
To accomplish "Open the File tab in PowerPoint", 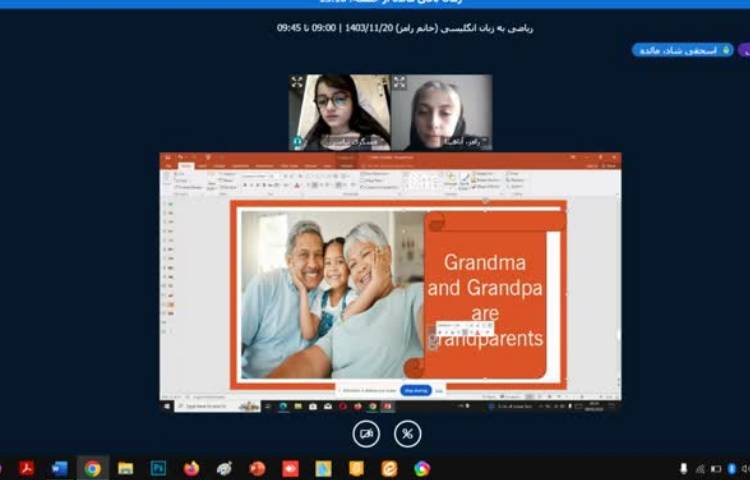I will pyautogui.click(x=169, y=165).
